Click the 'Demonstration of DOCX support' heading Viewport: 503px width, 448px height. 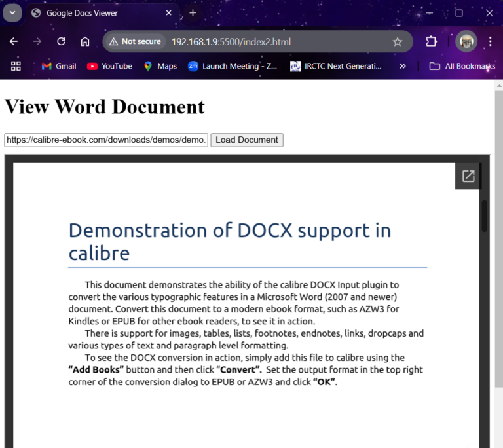[230, 242]
